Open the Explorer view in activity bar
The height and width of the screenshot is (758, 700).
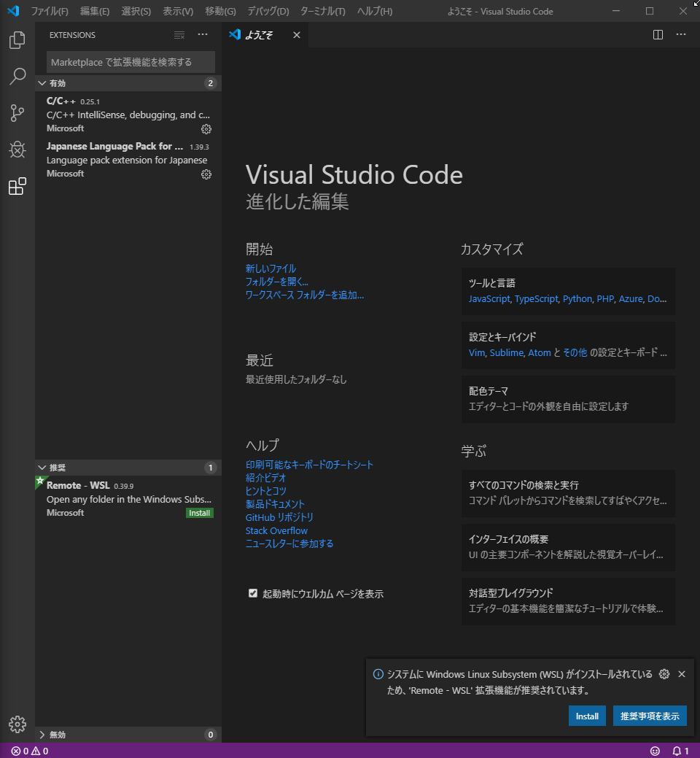17,39
